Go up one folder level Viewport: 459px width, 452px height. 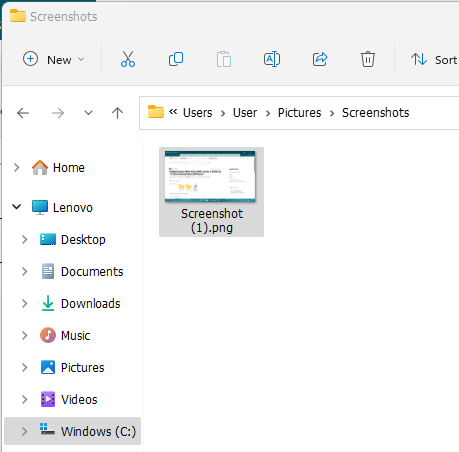(117, 113)
